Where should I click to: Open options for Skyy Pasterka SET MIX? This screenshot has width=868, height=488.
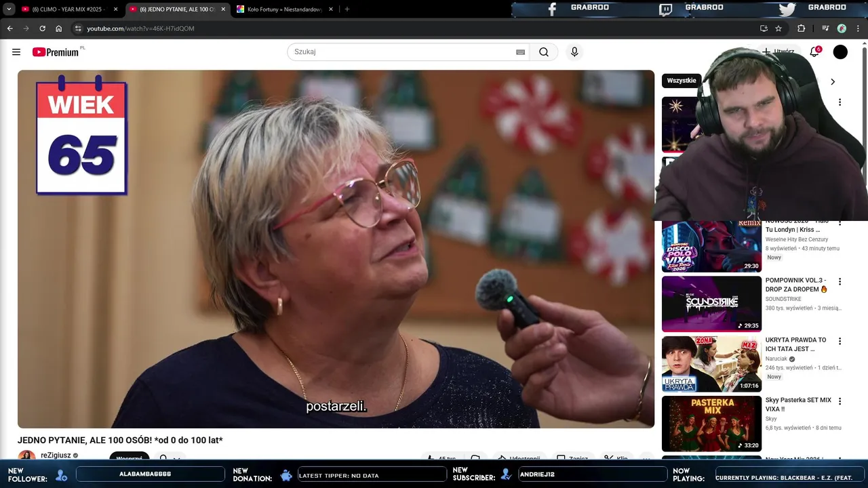[x=840, y=401]
